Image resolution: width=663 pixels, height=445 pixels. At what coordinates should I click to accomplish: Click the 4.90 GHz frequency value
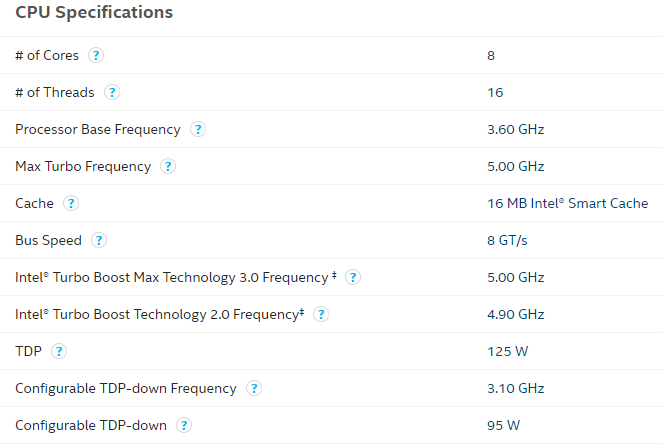click(515, 314)
